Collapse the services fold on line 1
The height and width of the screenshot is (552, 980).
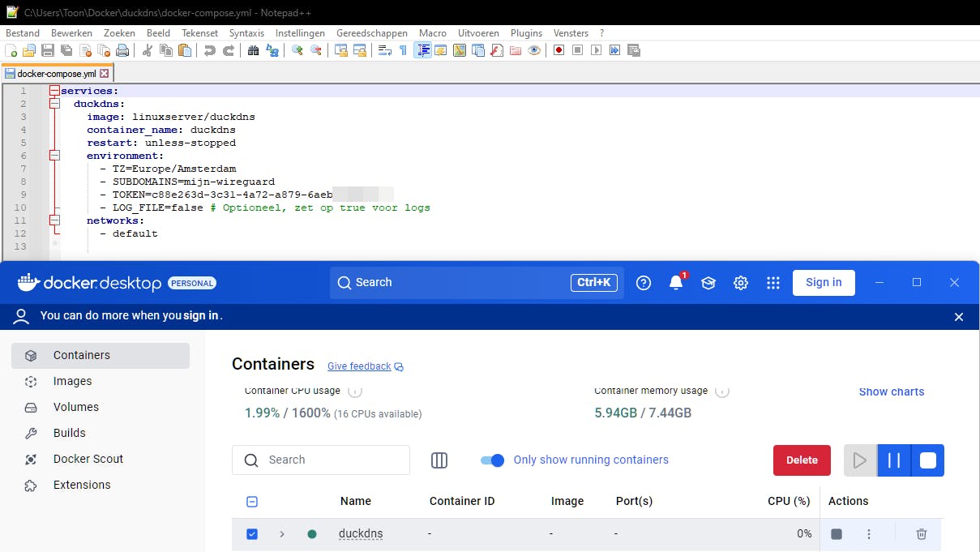coord(54,91)
